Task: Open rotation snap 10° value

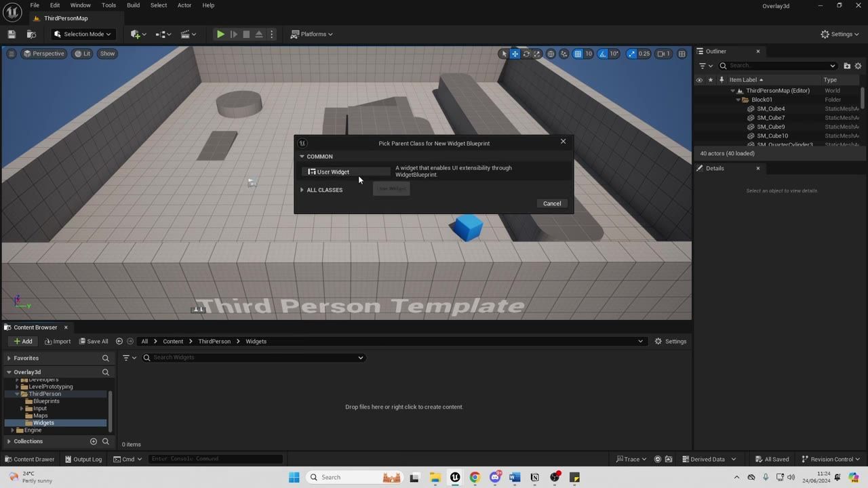Action: click(x=614, y=54)
